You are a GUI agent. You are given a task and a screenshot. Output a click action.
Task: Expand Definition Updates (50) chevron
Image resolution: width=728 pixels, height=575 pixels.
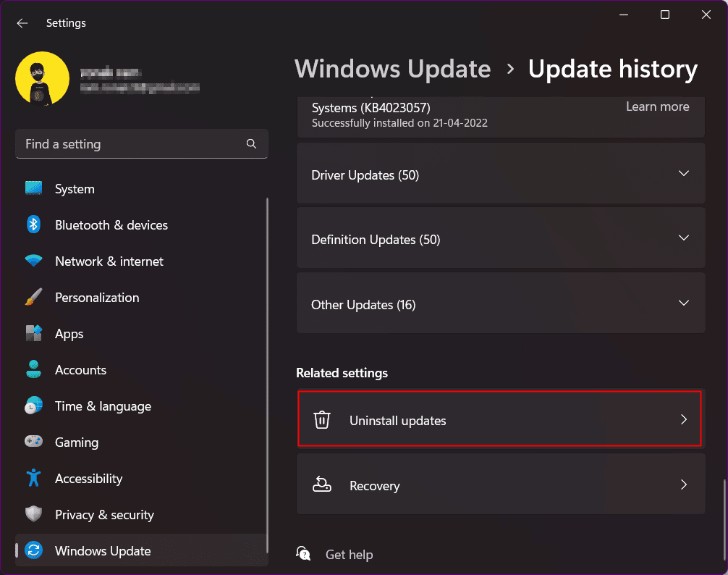click(x=683, y=238)
